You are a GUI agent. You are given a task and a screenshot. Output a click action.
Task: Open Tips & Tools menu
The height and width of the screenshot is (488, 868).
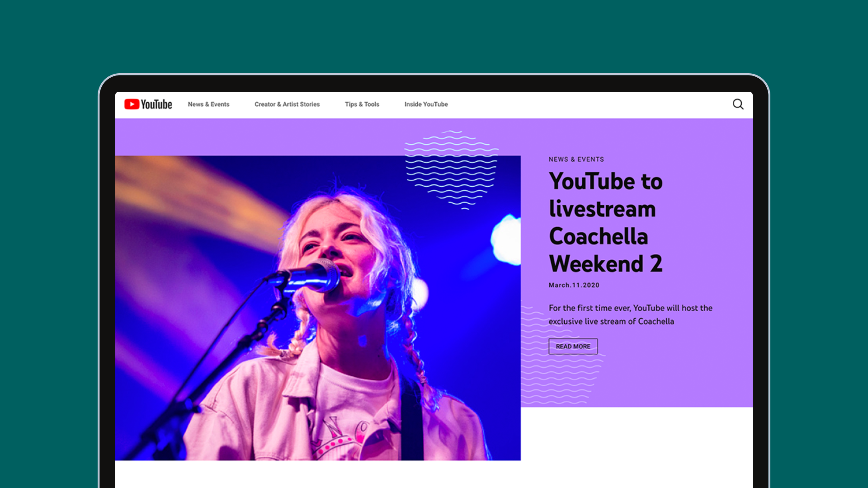click(362, 104)
